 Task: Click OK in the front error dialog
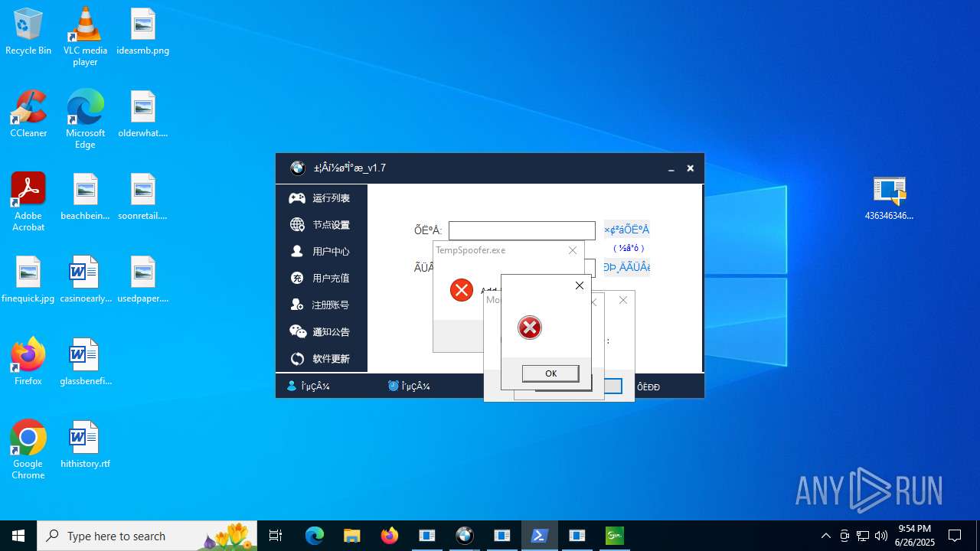[x=550, y=373]
